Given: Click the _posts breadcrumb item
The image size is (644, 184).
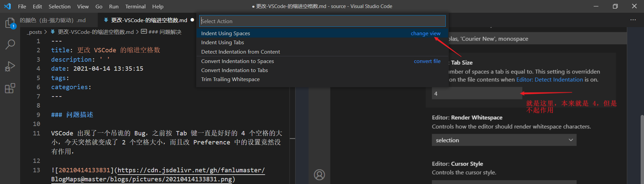Looking at the screenshot, I should [x=35, y=32].
